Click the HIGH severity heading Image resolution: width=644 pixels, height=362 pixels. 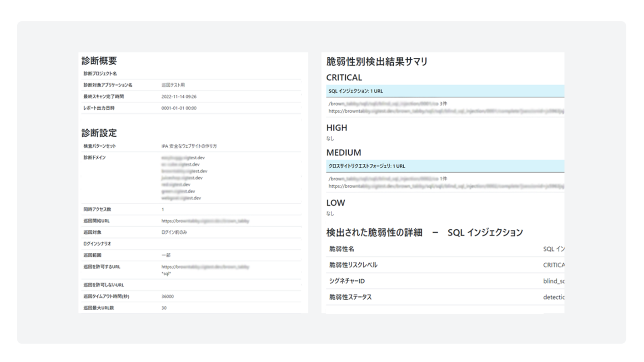[x=336, y=128]
